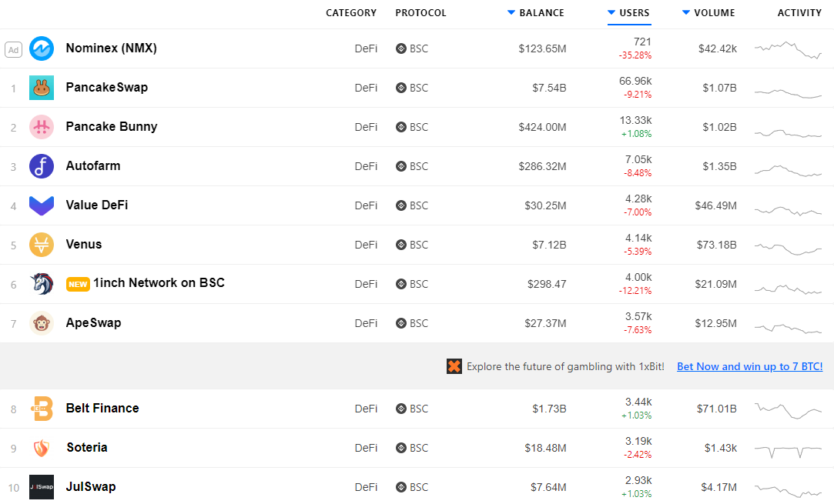Image resolution: width=834 pixels, height=504 pixels.
Task: Click Autofarm volume value $1.35B
Action: pyautogui.click(x=719, y=166)
